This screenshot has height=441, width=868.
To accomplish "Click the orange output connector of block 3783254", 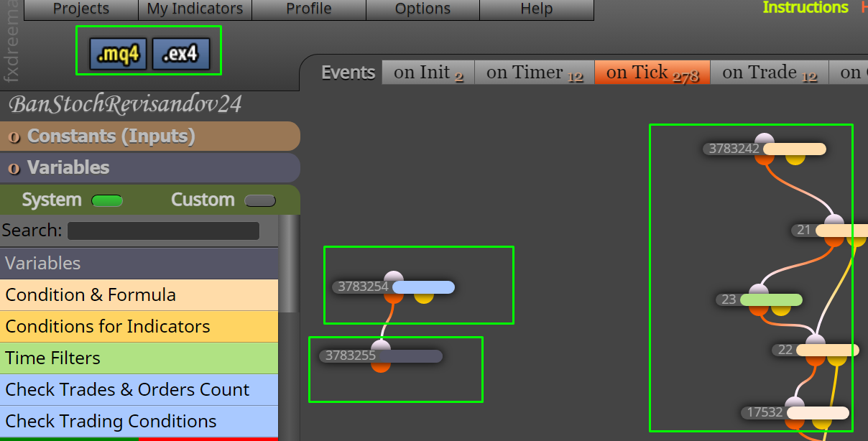I will pyautogui.click(x=393, y=297).
